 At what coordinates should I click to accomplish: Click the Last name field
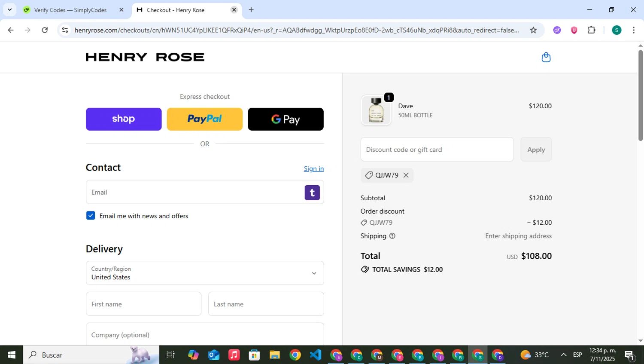click(266, 304)
